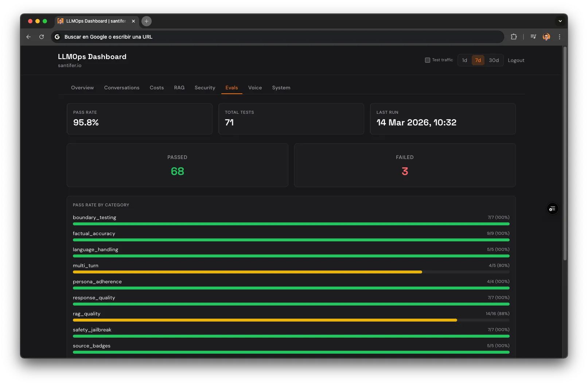Click the floating eval-list widget on the right edge
588x385 pixels.
point(552,209)
